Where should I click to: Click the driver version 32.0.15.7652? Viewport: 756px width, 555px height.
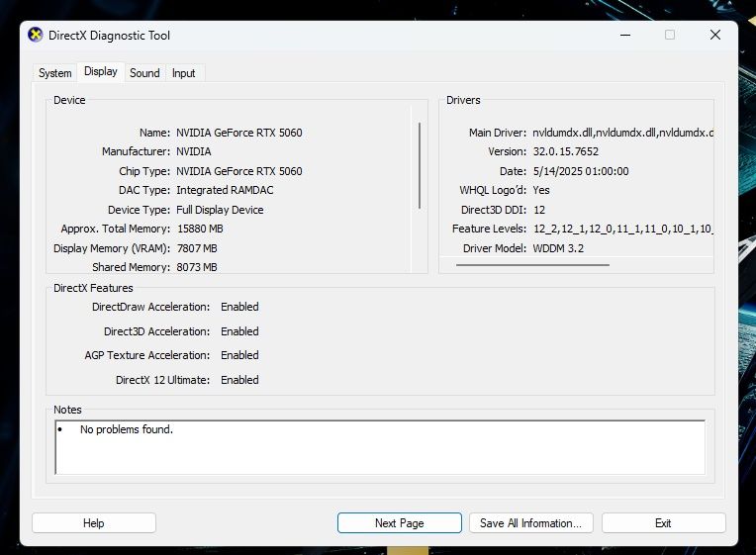[x=566, y=151]
